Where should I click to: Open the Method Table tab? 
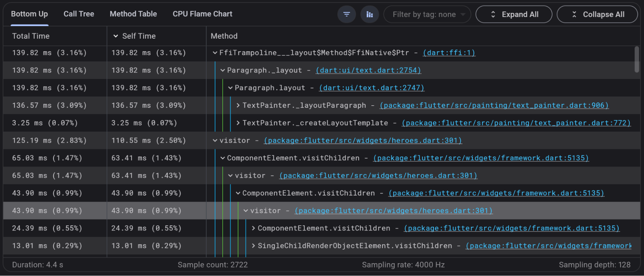[133, 14]
